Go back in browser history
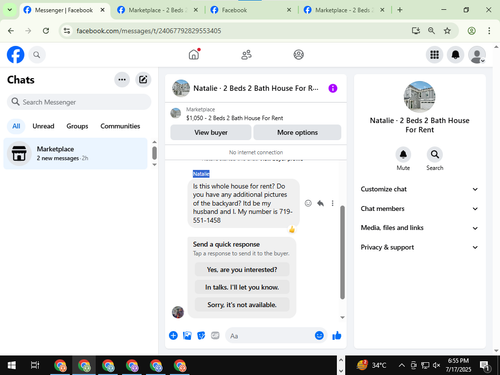This screenshot has height=375, width=500. [x=11, y=31]
